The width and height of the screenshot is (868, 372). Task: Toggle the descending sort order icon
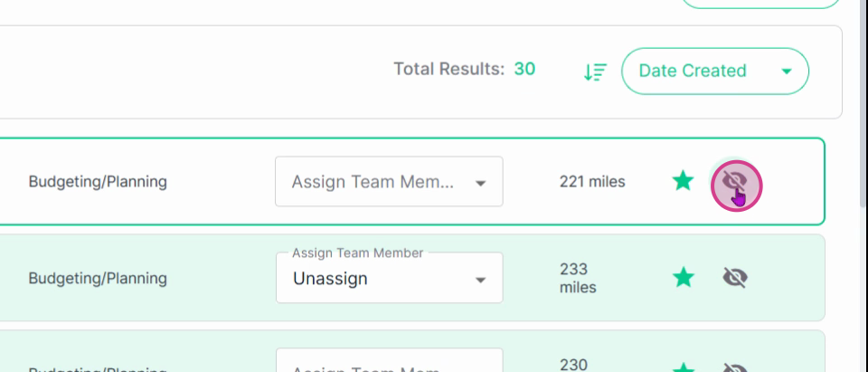click(595, 72)
